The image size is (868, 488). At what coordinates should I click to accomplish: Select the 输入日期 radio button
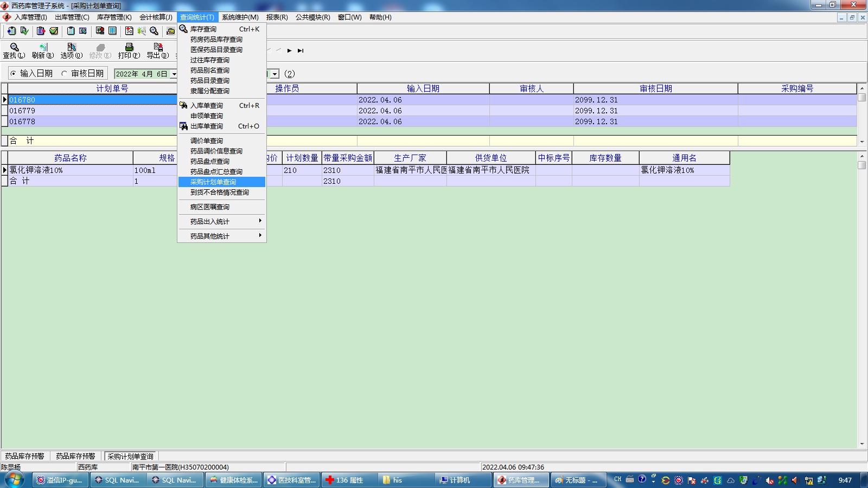[14, 74]
